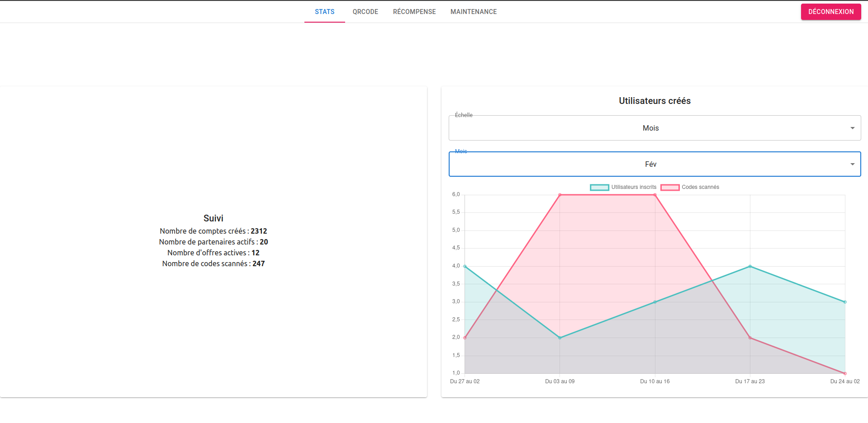
Task: Click the peak pink data point at Du 03 au 09
Action: (x=560, y=195)
